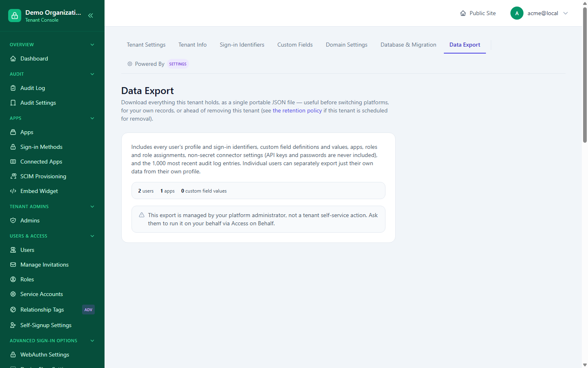Click the Audit Settings bookmark icon
Viewport: 588px width, 368px height.
point(13,103)
